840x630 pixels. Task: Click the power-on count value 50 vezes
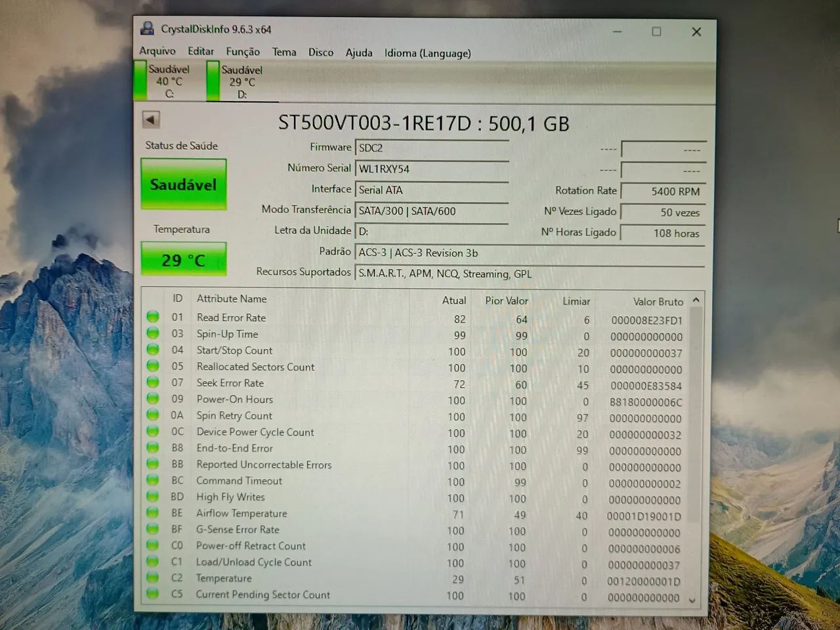(663, 213)
